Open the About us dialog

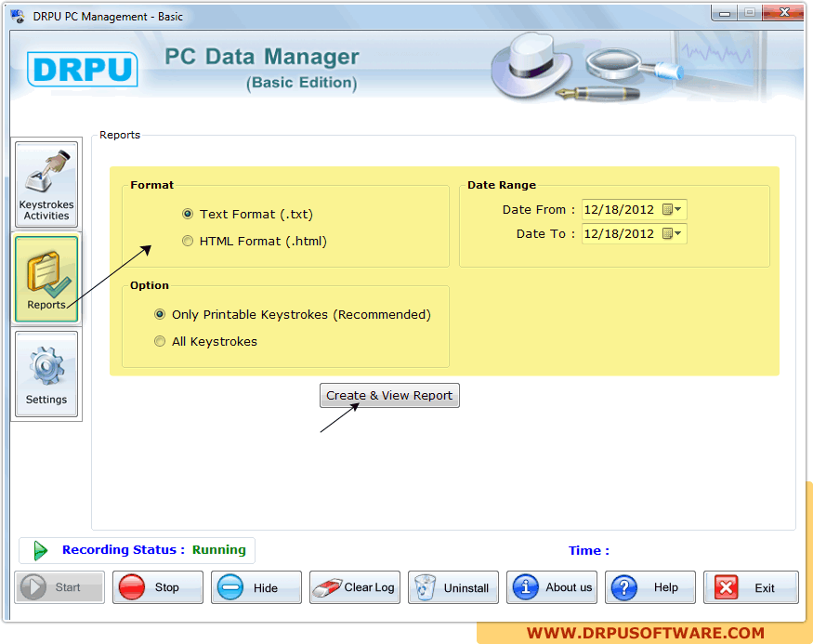pyautogui.click(x=552, y=587)
